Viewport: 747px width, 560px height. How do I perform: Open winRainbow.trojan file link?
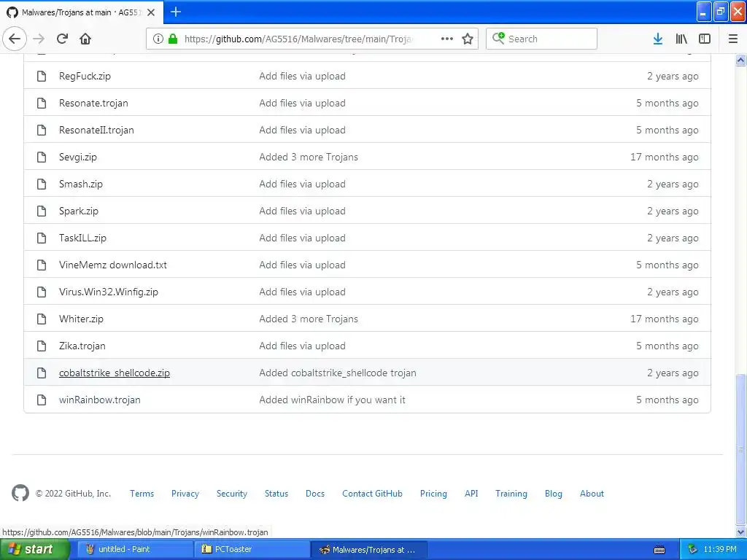coord(99,400)
